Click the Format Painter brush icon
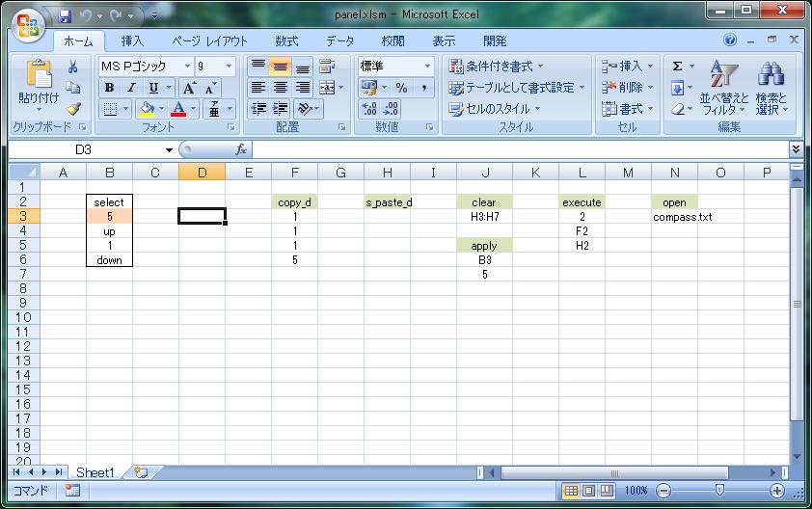This screenshot has height=509, width=812. 72,109
